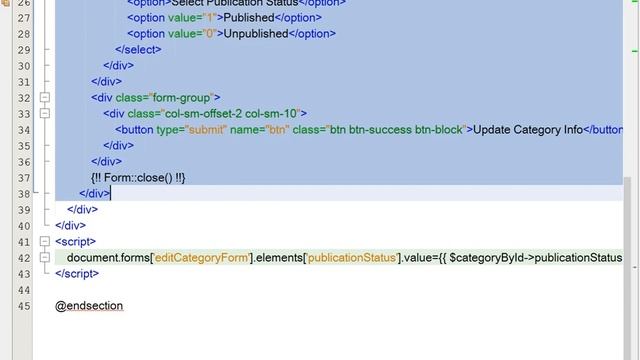Collapse the col-sm-offset-2 div fold on line 33
Viewport: 640px width, 360px height.
point(44,113)
